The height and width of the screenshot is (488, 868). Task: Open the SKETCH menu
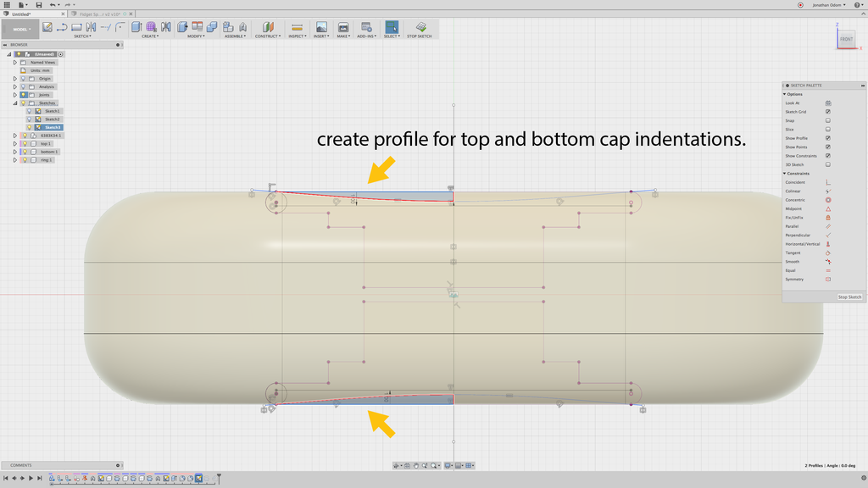point(82,36)
